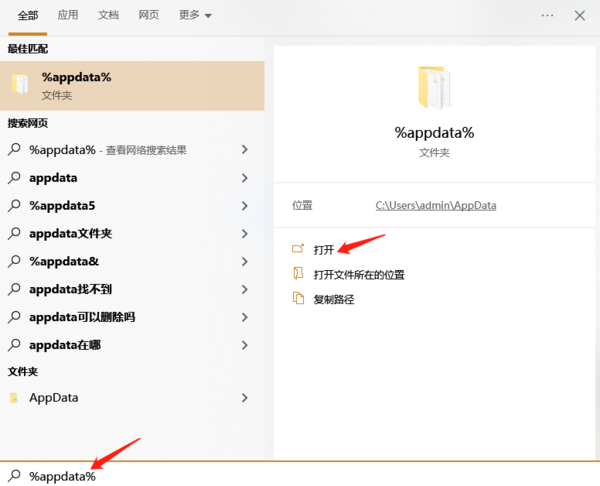Image resolution: width=600 pixels, height=486 pixels.
Task: Click the open file location icon
Action: click(297, 274)
